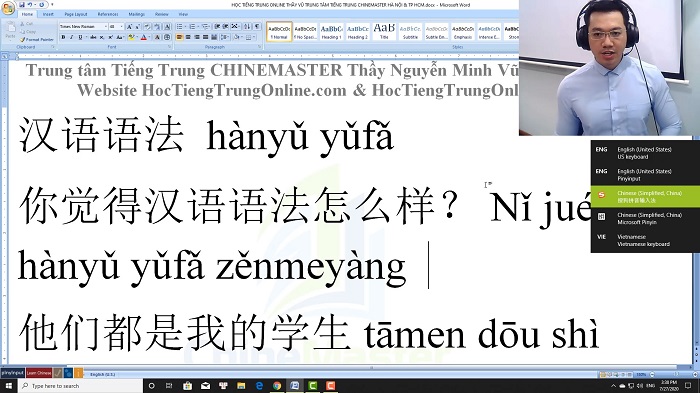The image size is (700, 393).
Task: Expand the font size dropdown
Action: click(121, 27)
